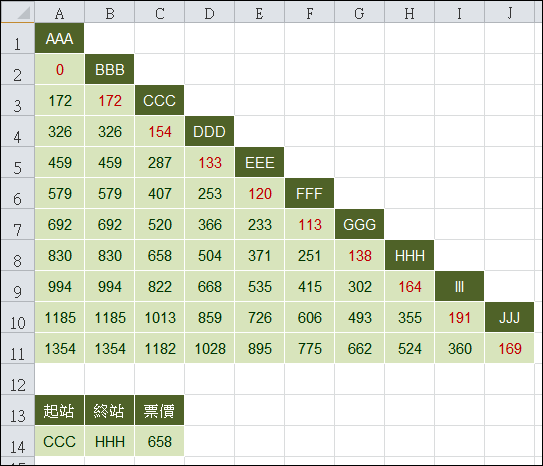Image resolution: width=543 pixels, height=466 pixels.
Task: Click cell 407 in row 6
Action: [x=160, y=193]
